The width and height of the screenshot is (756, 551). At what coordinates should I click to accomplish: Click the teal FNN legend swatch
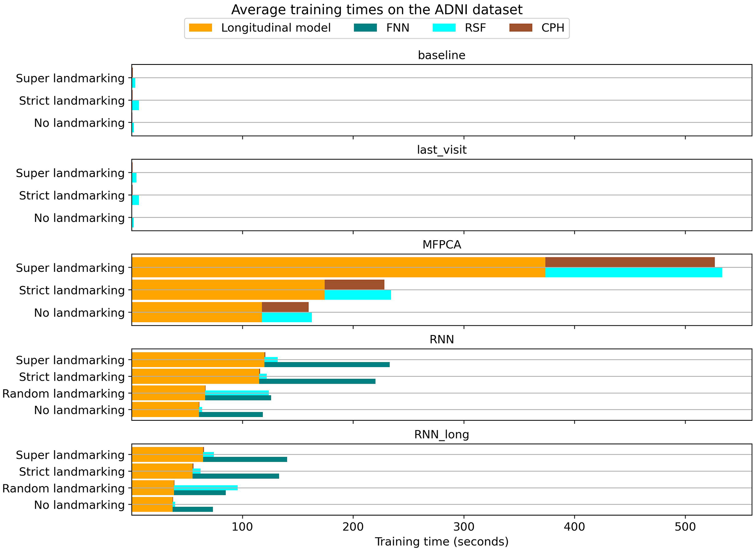pyautogui.click(x=366, y=28)
